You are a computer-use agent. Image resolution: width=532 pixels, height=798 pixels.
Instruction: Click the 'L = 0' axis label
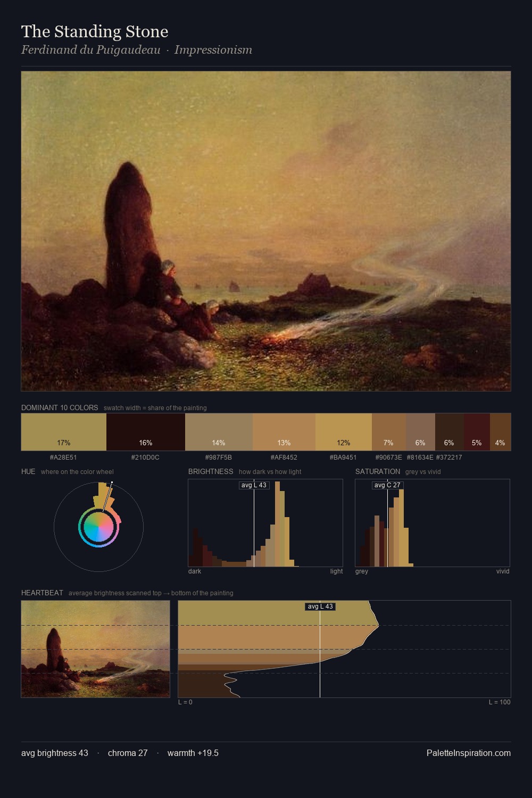pyautogui.click(x=185, y=702)
